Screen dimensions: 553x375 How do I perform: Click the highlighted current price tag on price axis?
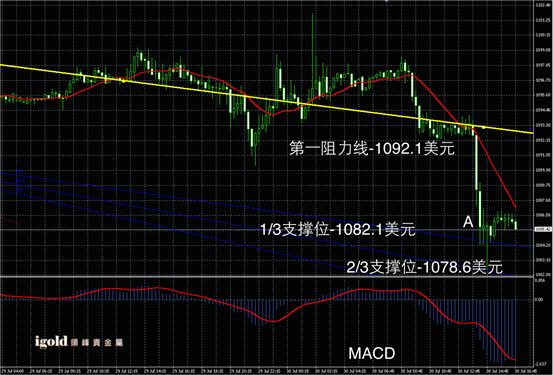click(x=543, y=230)
